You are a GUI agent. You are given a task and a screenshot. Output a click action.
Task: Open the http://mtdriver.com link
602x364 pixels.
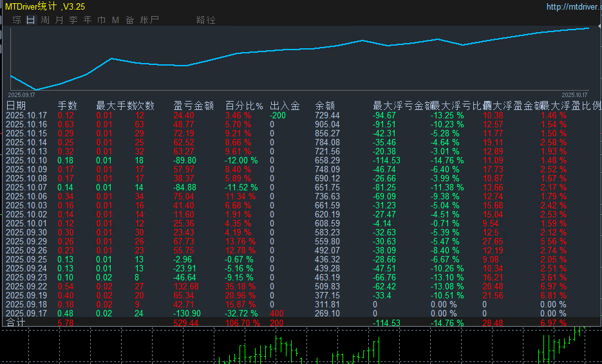click(x=572, y=7)
